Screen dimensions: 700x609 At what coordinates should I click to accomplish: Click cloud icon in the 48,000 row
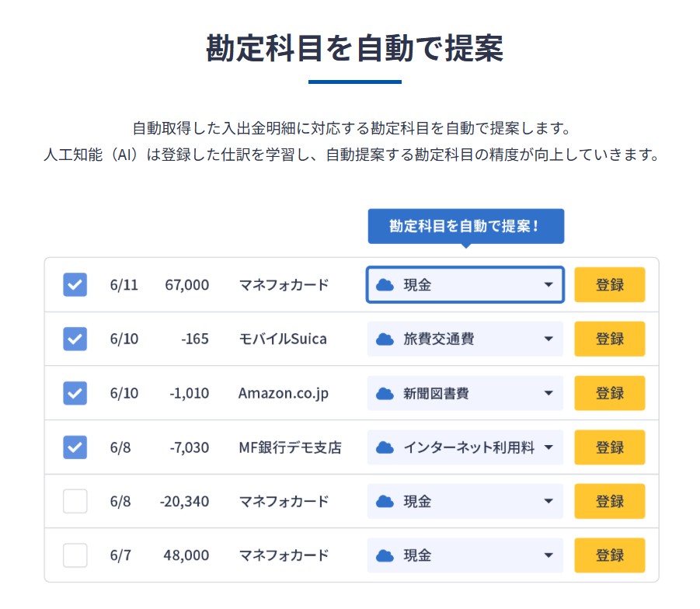click(385, 556)
